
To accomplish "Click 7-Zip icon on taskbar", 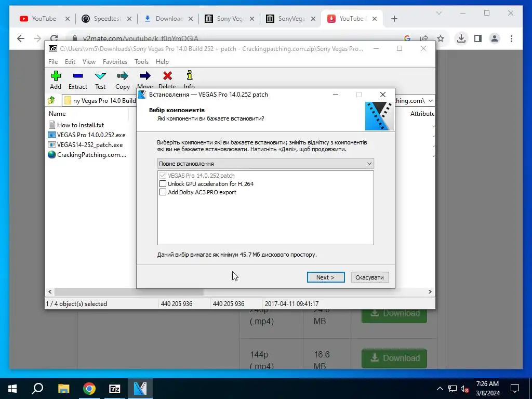I will point(115,389).
